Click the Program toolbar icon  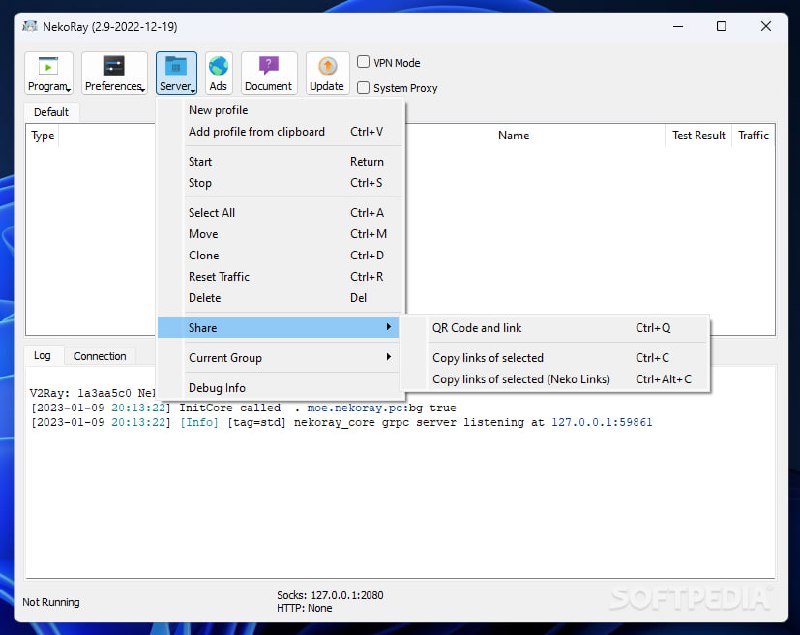coord(48,67)
